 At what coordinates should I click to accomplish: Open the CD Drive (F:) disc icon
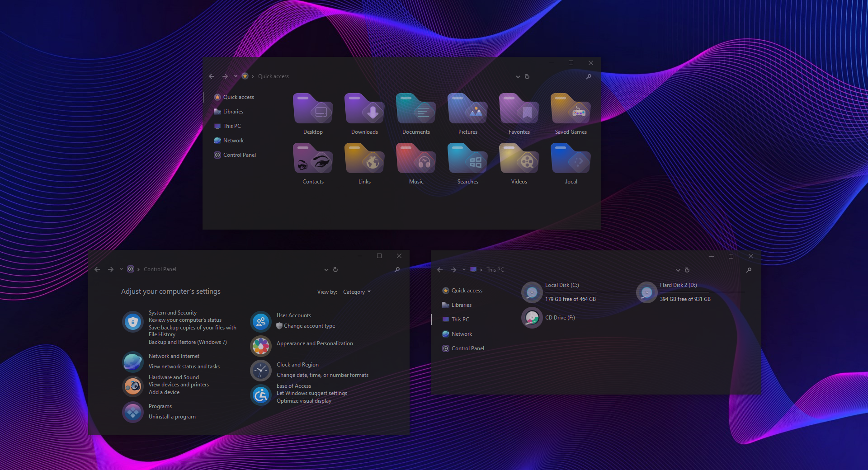click(532, 318)
